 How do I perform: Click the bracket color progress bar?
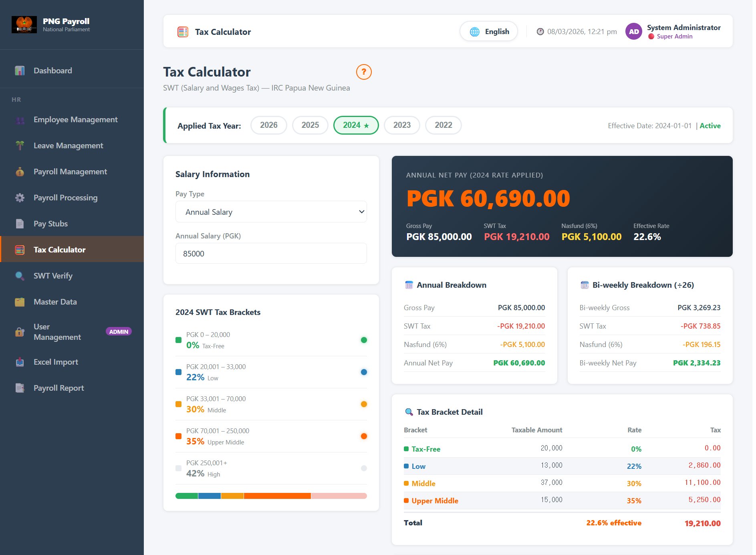pyautogui.click(x=271, y=496)
